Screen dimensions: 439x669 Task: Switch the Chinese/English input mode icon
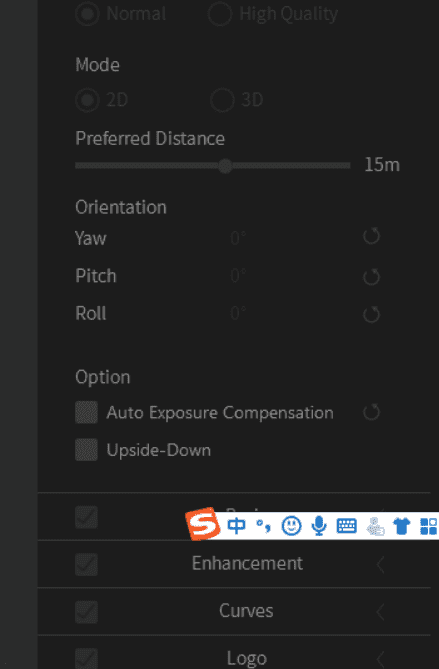236,526
